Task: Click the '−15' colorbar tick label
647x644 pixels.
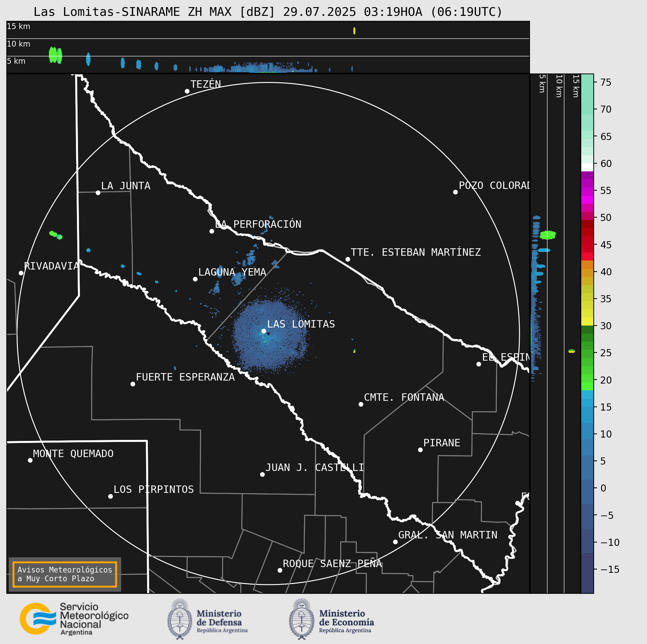Action: (610, 569)
